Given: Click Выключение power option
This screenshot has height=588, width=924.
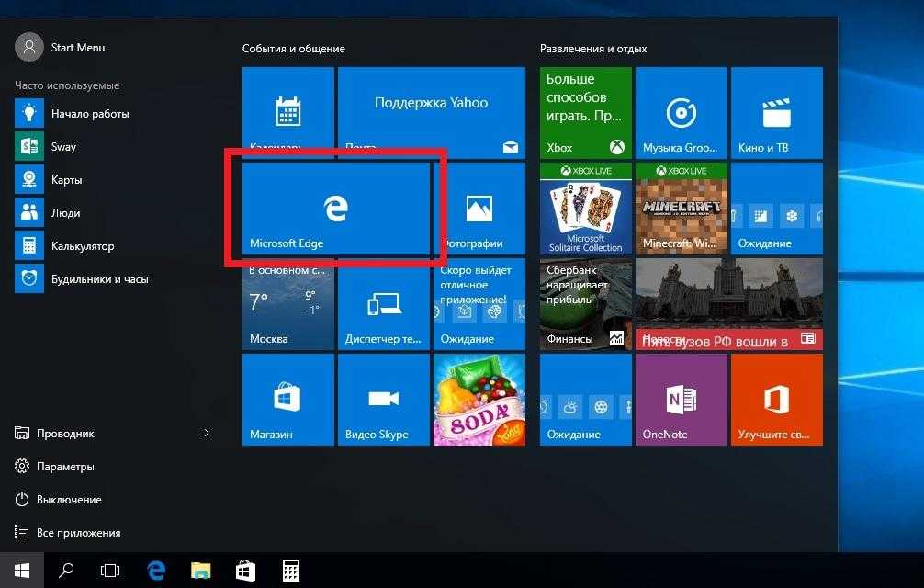Looking at the screenshot, I should point(69,500).
